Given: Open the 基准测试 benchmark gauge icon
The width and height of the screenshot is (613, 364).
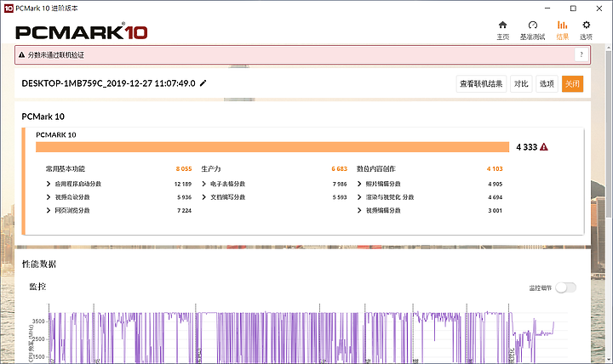Looking at the screenshot, I should (532, 25).
